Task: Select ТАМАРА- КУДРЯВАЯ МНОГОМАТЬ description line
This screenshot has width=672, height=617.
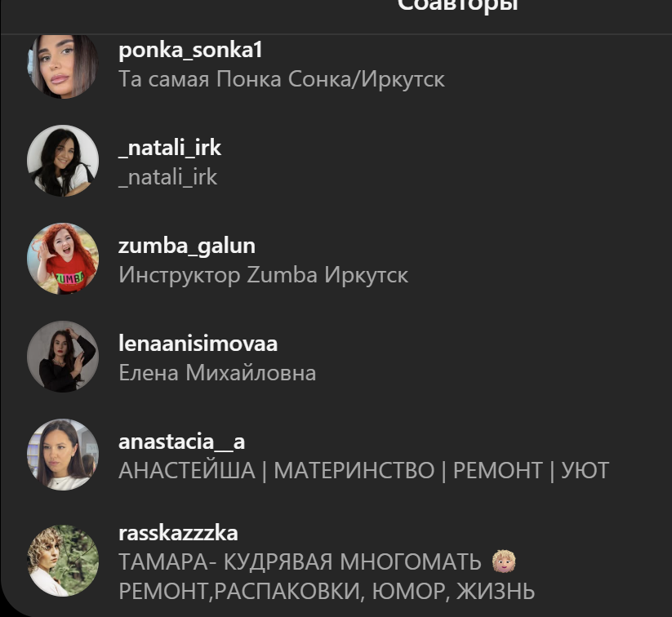Action: [300, 562]
